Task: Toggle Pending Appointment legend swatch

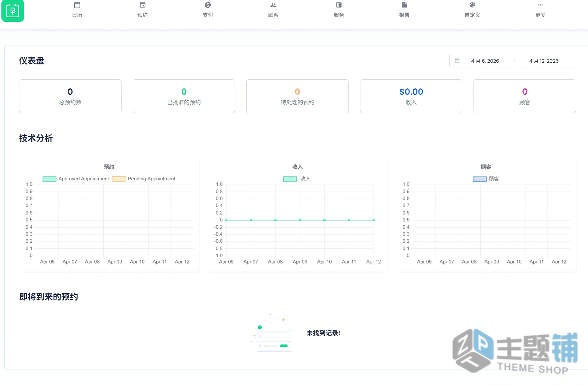Action: 119,179
